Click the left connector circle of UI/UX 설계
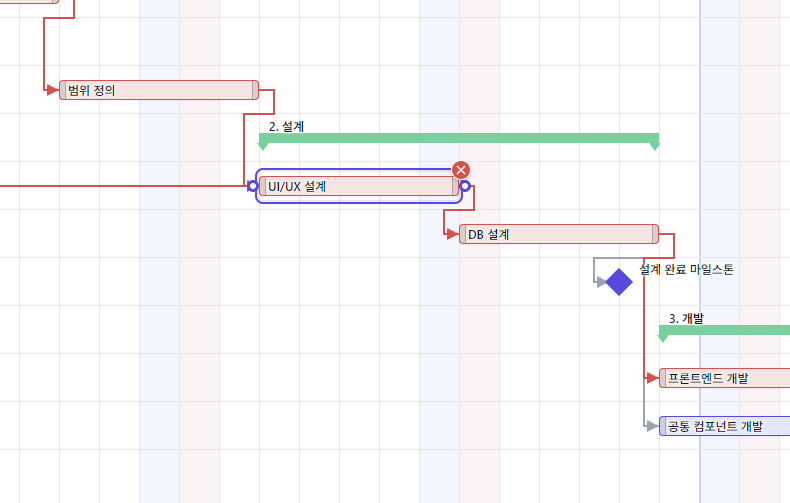Viewport: 790px width, 503px height. [x=252, y=186]
